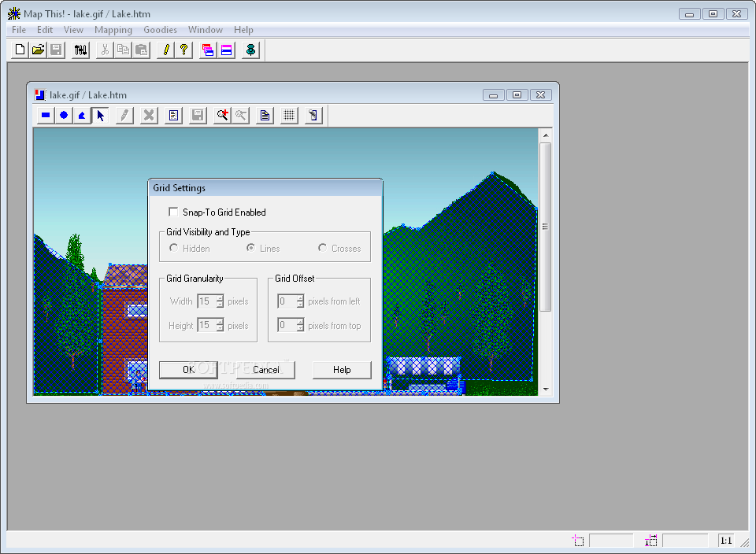Click the grid Width value field
The width and height of the screenshot is (756, 554).
(x=207, y=301)
